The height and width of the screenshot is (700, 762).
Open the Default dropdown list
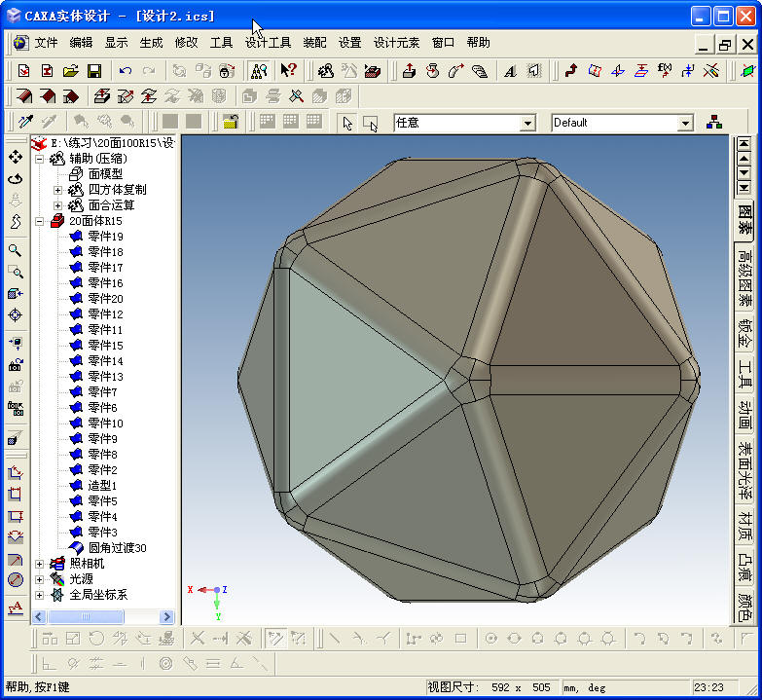[x=685, y=123]
